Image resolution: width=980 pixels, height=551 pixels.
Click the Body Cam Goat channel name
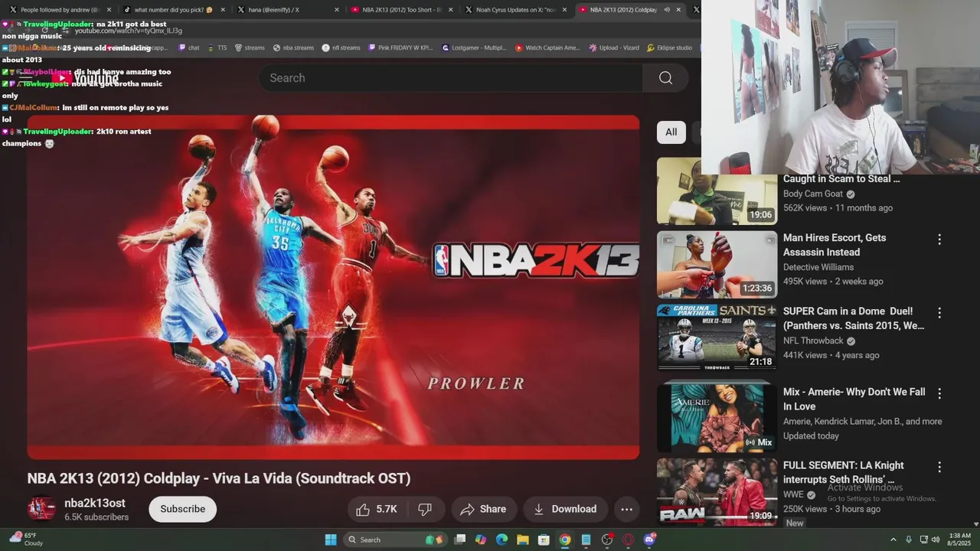pyautogui.click(x=813, y=194)
